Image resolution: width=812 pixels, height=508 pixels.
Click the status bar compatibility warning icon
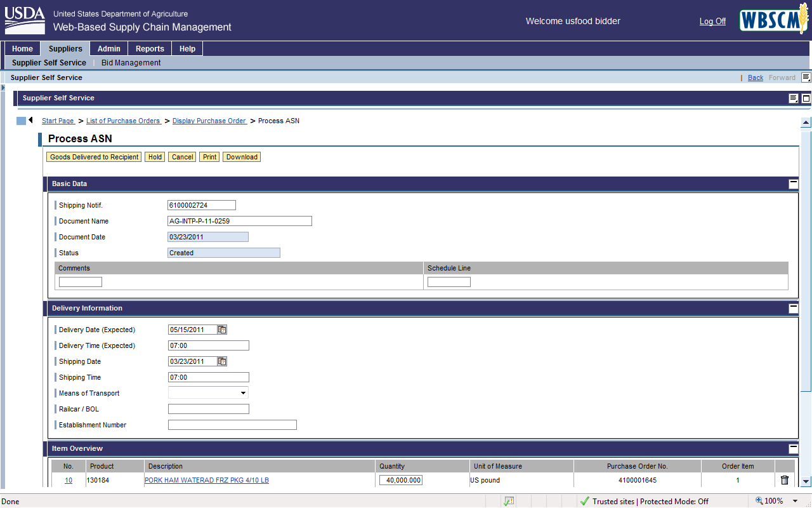pos(509,501)
